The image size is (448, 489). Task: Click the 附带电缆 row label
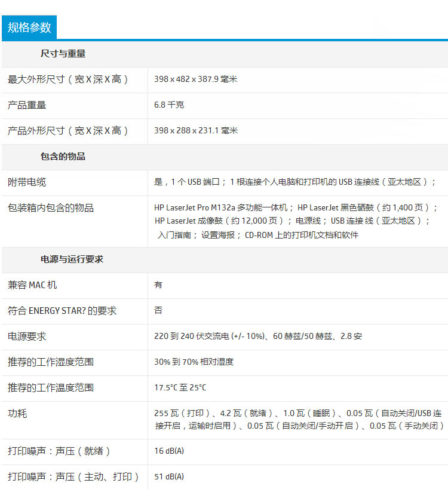(x=27, y=182)
